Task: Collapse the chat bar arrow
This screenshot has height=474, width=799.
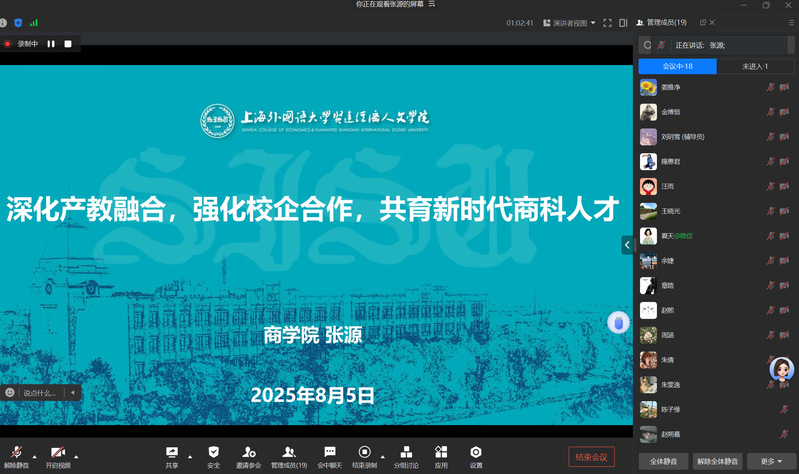Action: point(73,392)
